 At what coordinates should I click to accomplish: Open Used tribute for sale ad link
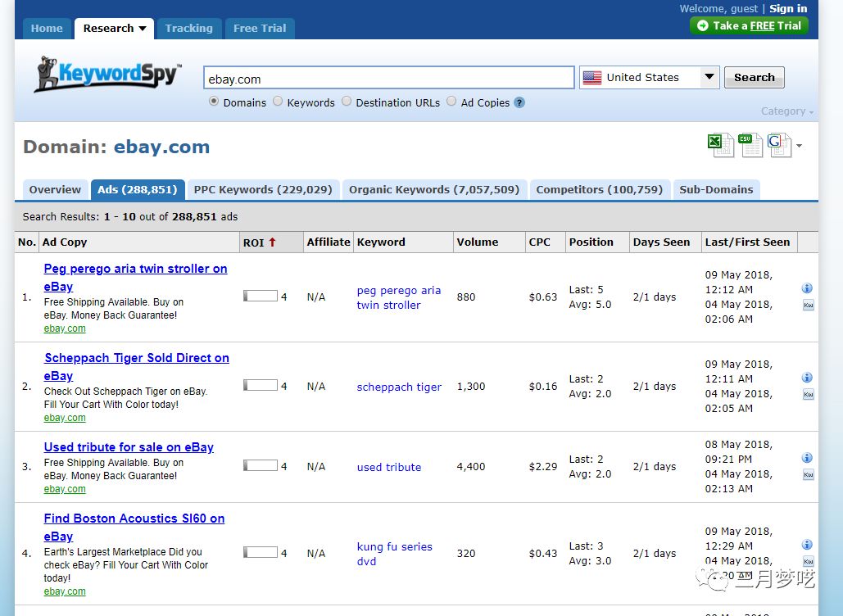click(129, 447)
